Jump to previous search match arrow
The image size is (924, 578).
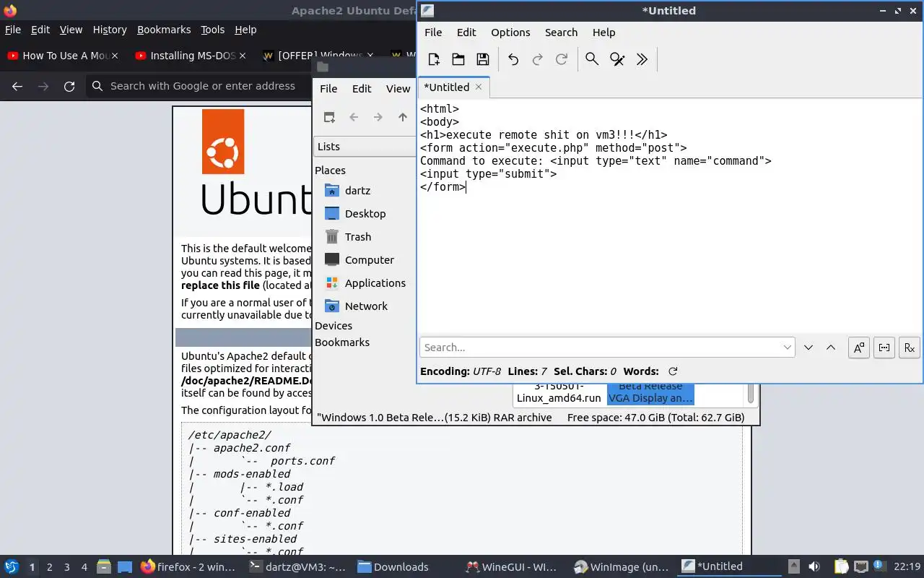tap(831, 348)
